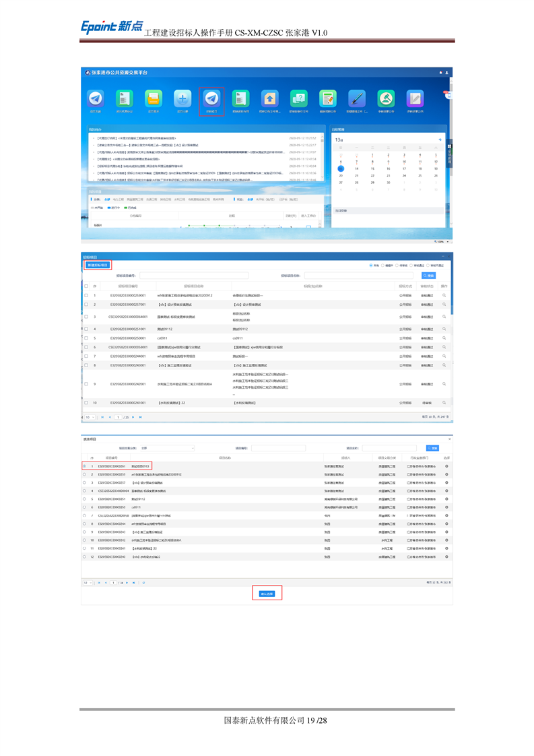Screen dimensions: 534x756
Task: Click the 确认选择 confirm button
Action: coord(267,594)
